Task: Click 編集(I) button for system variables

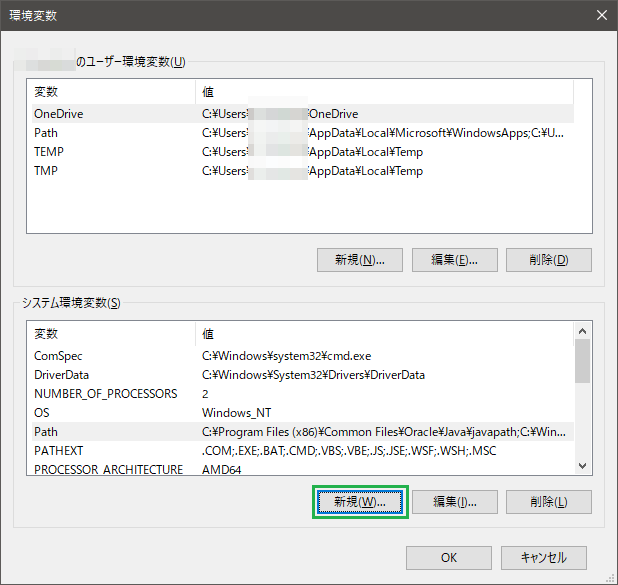Action: [x=455, y=501]
